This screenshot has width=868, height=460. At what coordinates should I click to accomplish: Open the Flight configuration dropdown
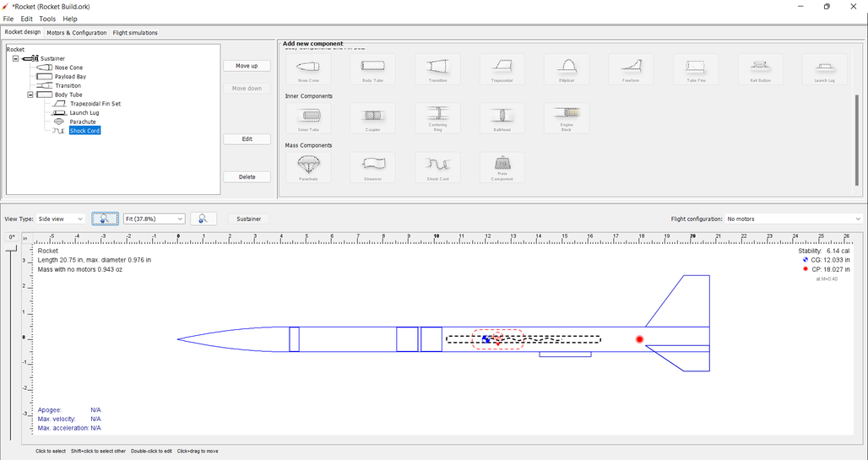click(x=794, y=219)
